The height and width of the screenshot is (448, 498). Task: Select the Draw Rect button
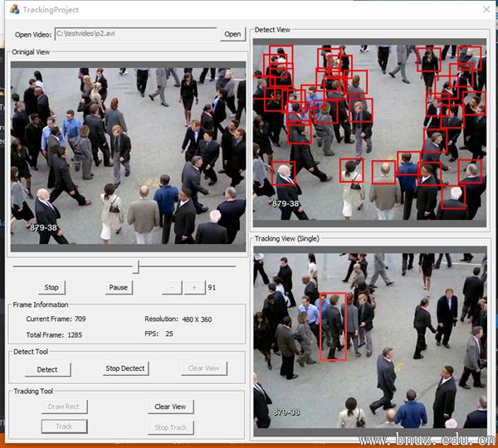point(64,407)
